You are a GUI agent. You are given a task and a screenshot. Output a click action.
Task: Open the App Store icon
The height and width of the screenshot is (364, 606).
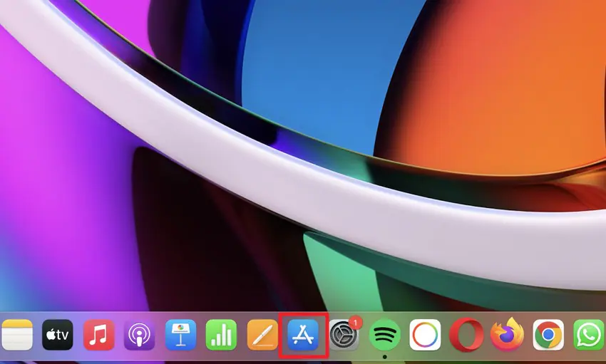pos(303,335)
